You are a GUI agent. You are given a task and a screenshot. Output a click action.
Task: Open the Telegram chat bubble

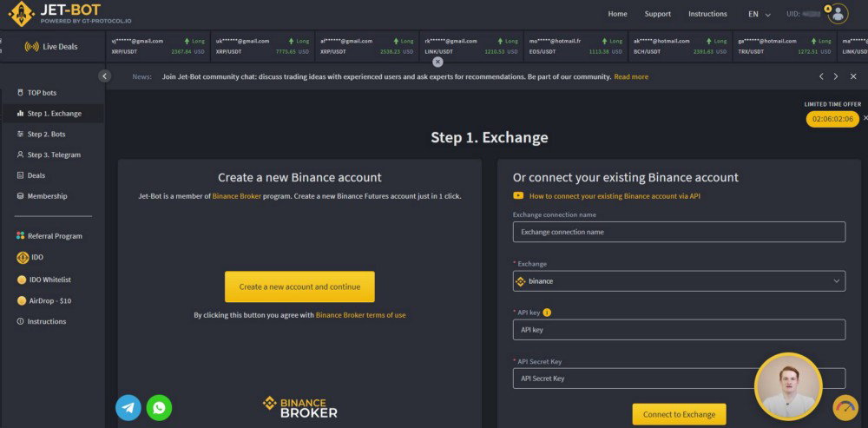[x=128, y=407]
